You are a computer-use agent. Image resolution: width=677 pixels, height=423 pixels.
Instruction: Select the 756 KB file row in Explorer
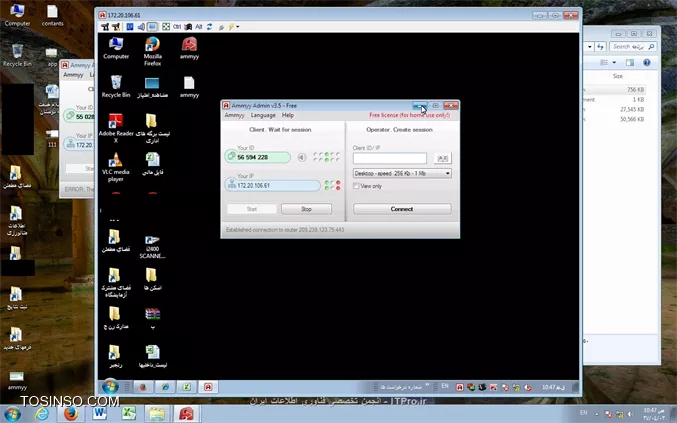click(x=615, y=90)
